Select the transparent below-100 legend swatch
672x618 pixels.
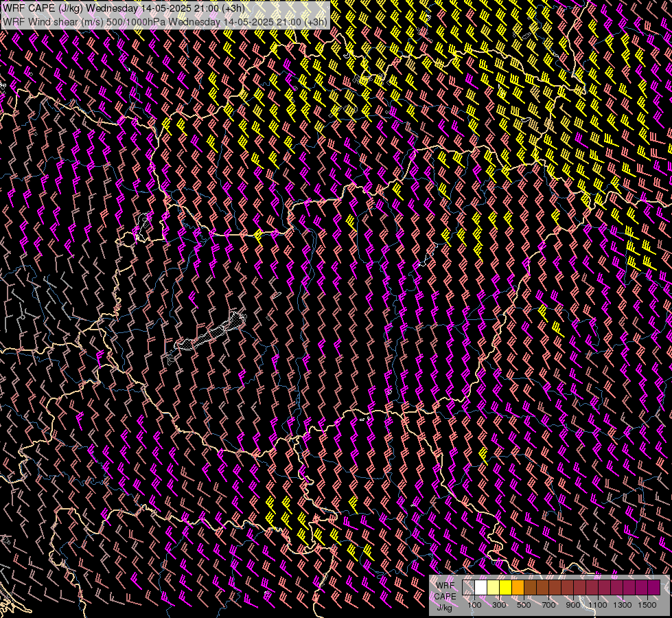click(x=468, y=587)
